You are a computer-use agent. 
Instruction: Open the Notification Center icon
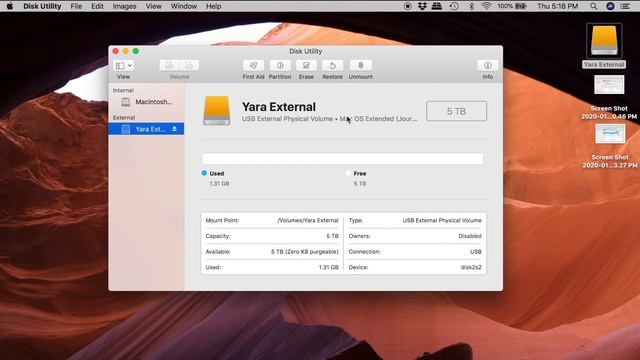625,6
